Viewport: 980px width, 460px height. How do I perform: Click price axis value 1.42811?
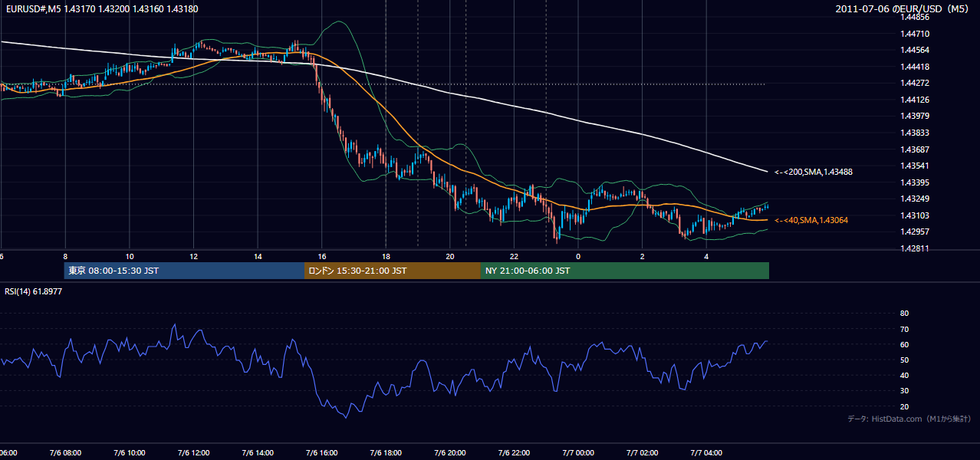915,248
